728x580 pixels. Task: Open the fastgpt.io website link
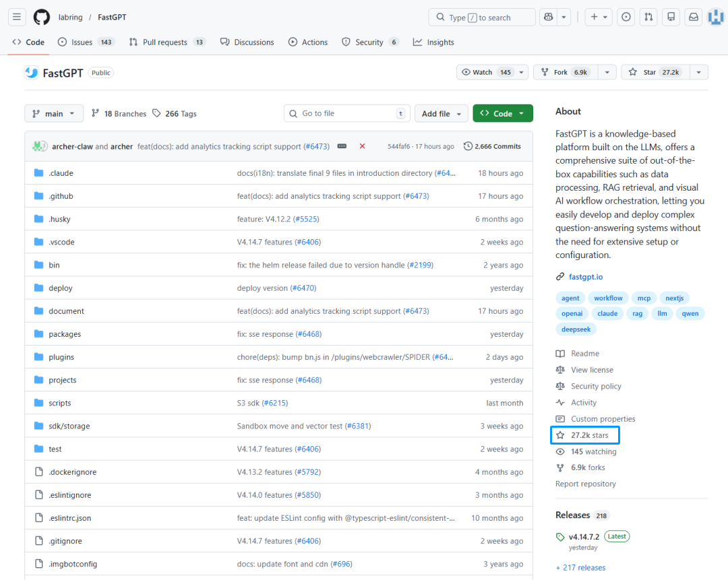pos(585,277)
